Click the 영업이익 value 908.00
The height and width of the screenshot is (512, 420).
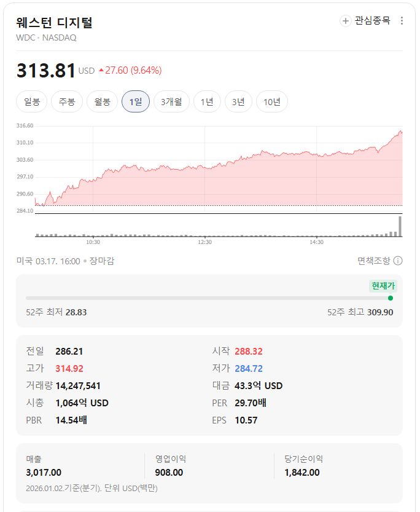tap(169, 473)
